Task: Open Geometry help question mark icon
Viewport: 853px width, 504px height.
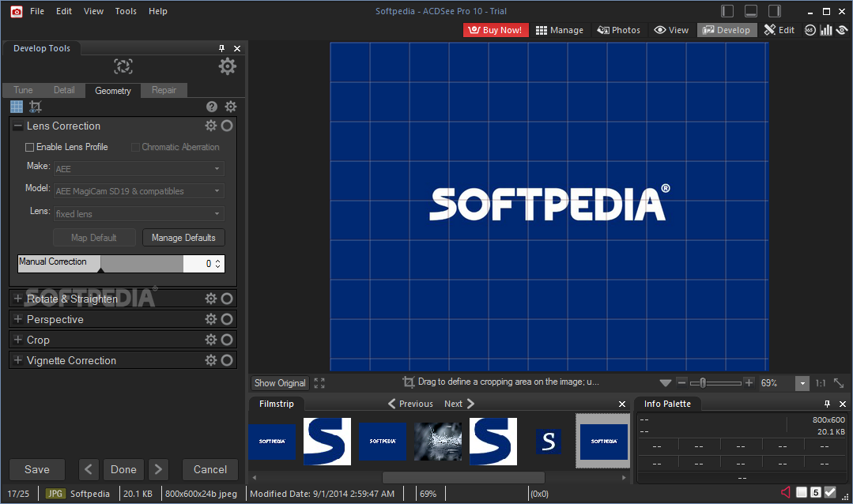Action: (x=212, y=107)
